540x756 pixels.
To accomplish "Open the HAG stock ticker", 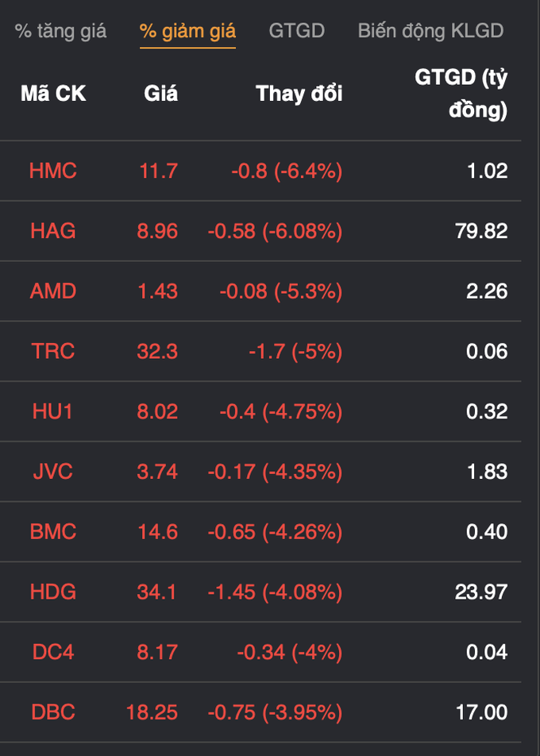I will tap(53, 231).
